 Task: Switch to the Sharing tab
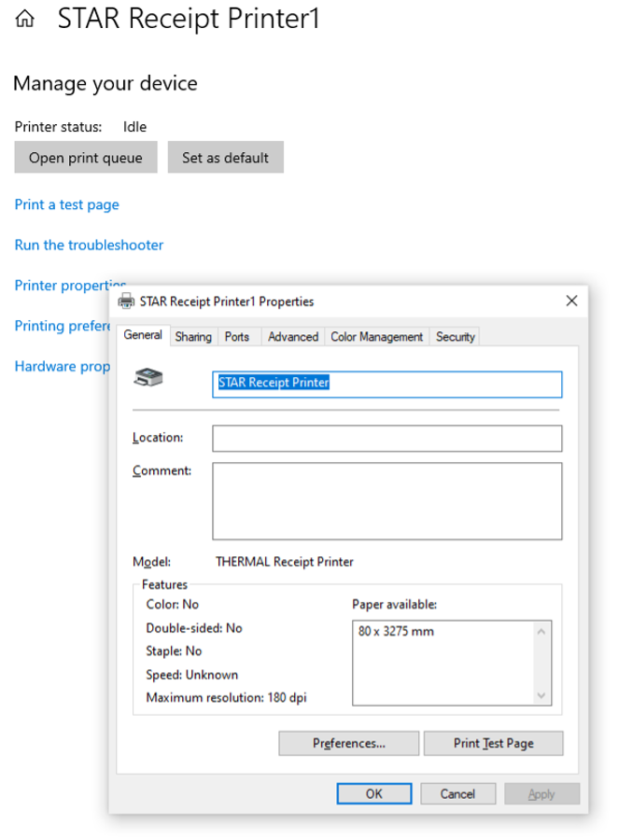[193, 337]
